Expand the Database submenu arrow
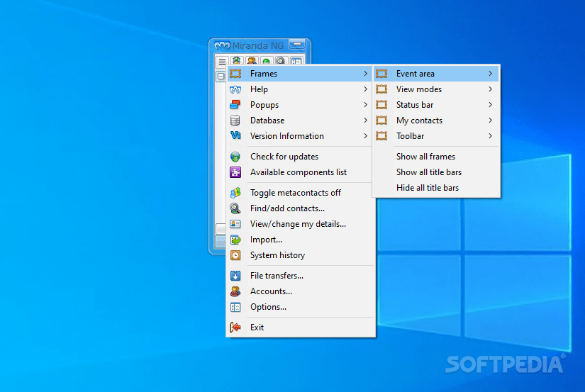 coord(366,121)
